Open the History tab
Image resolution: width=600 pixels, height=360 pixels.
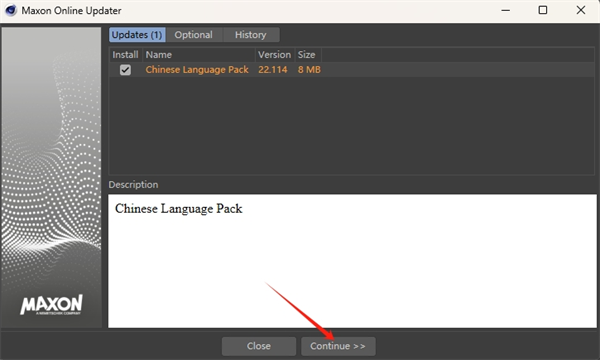tap(251, 35)
